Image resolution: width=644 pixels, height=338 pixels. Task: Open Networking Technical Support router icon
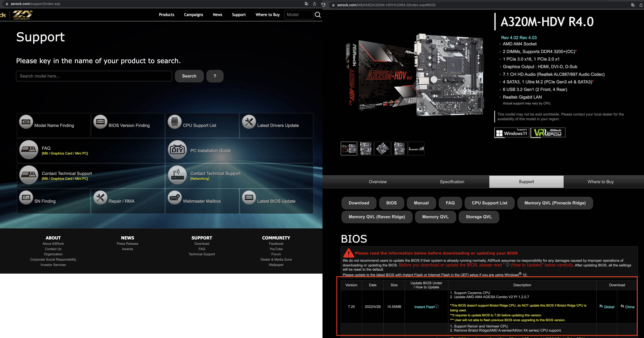coord(177,175)
